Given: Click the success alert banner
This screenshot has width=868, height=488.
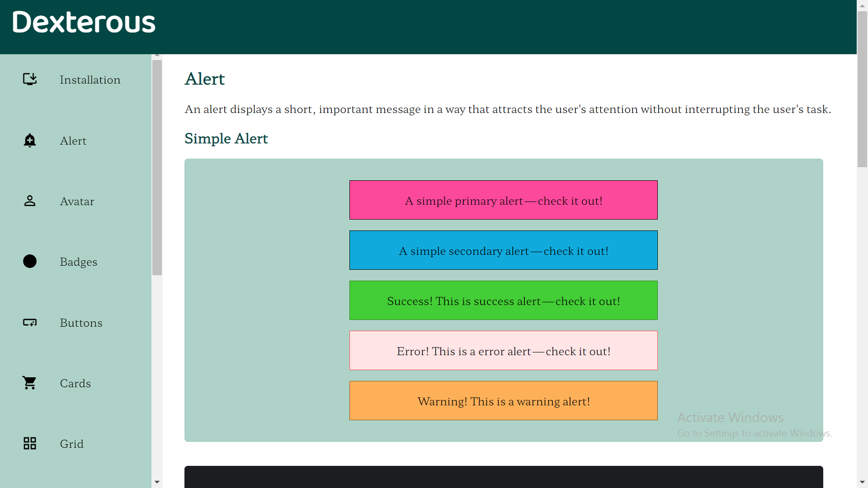Looking at the screenshot, I should coord(503,300).
